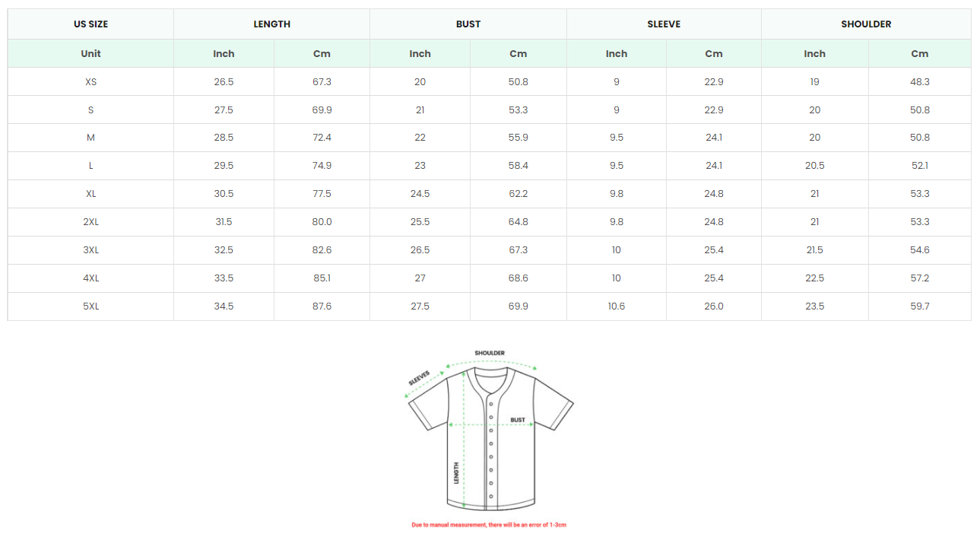This screenshot has height=543, width=980.
Task: Click the SHOULDER header in the table
Action: [x=866, y=24]
